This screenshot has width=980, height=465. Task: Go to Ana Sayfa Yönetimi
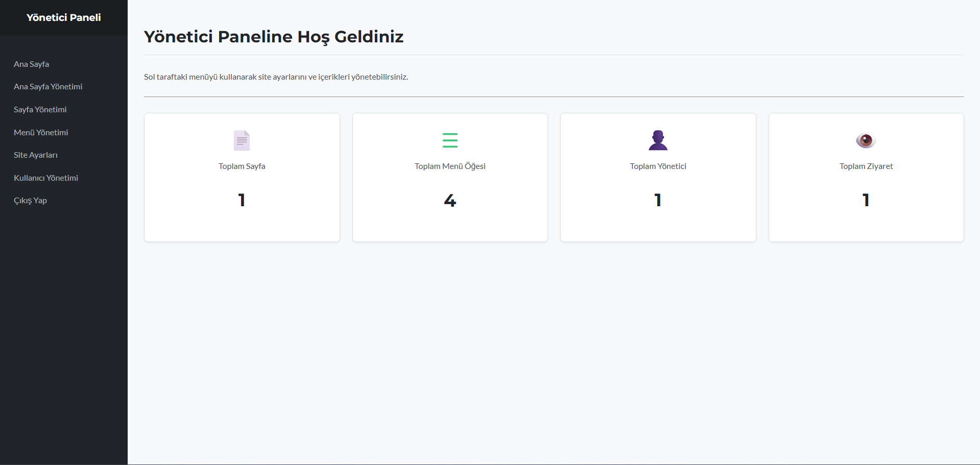coord(48,87)
